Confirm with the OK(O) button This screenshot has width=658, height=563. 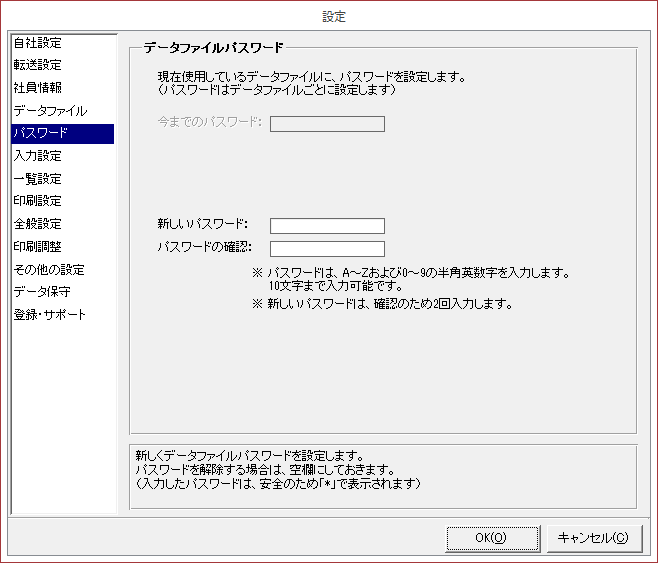click(492, 538)
